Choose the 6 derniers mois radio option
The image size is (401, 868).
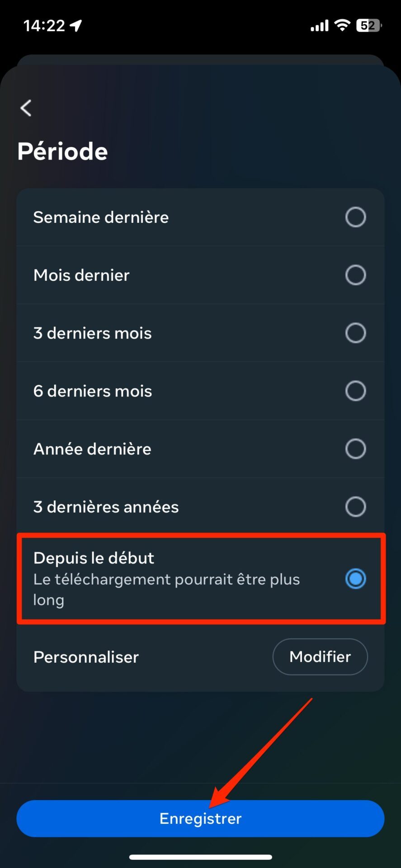click(x=355, y=391)
